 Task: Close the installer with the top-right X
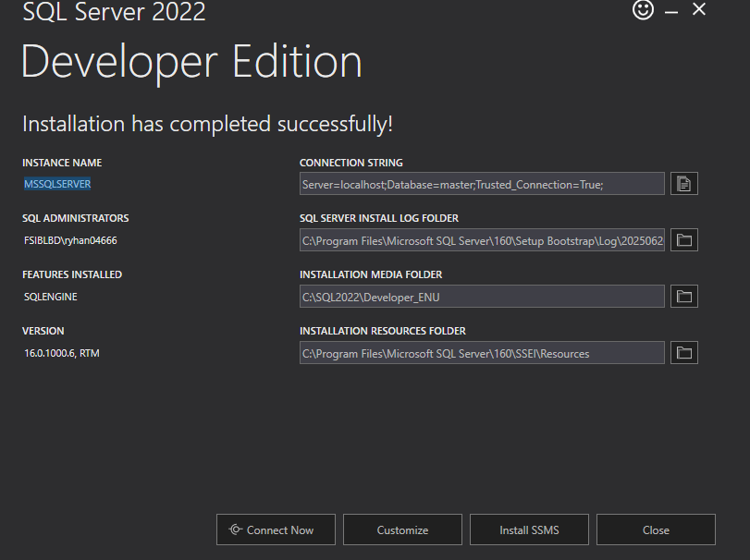pyautogui.click(x=699, y=9)
